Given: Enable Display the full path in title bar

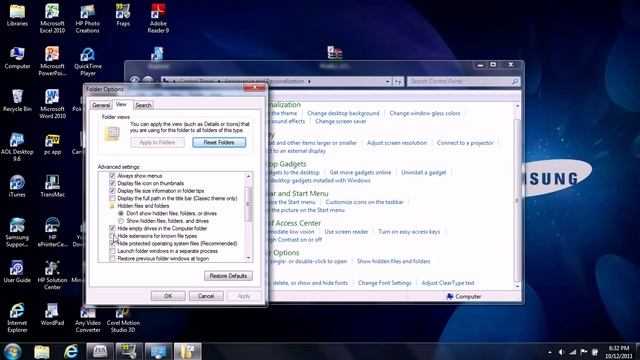Looking at the screenshot, I should pyautogui.click(x=112, y=198).
